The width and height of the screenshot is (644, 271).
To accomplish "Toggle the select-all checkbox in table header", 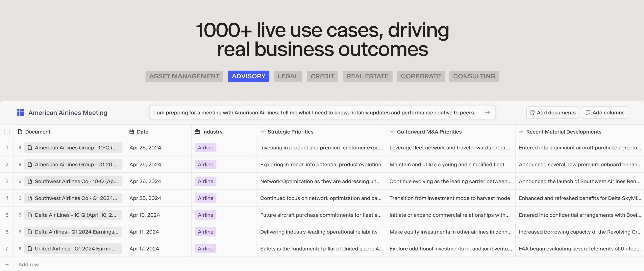I will 7,132.
